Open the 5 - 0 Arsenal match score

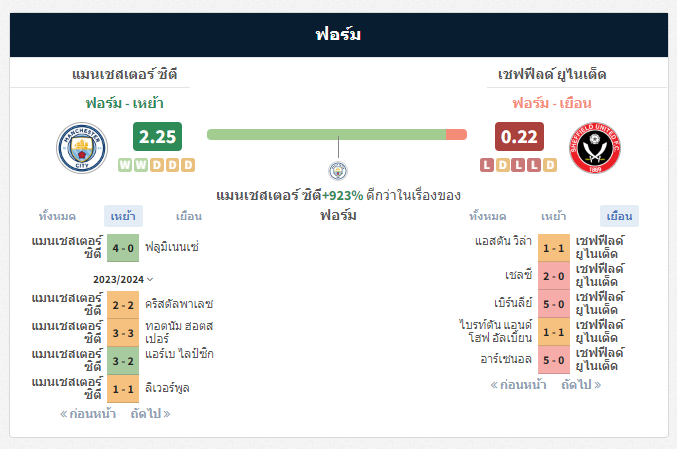tap(554, 360)
